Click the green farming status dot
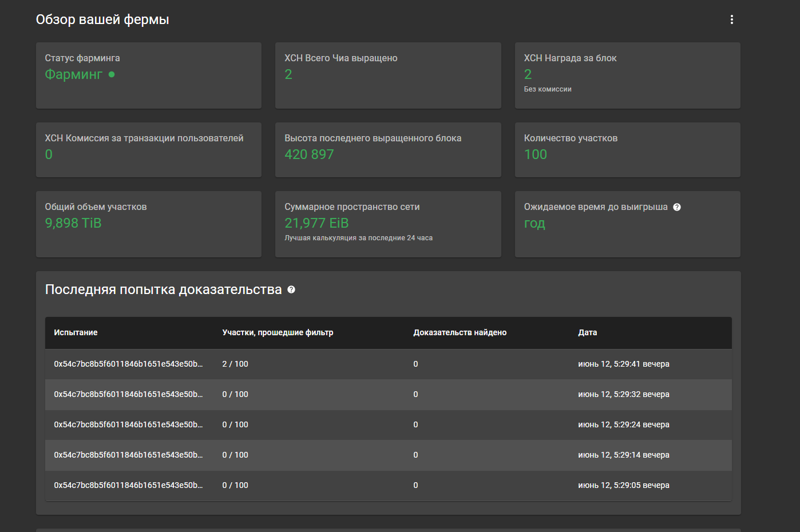The image size is (800, 532). [x=112, y=74]
